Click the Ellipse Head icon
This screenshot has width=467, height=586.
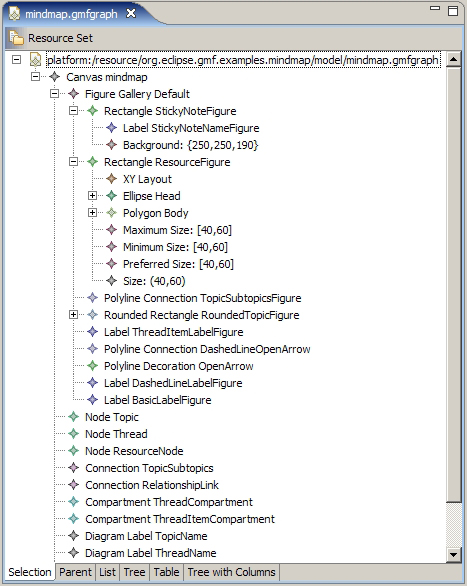tap(111, 196)
